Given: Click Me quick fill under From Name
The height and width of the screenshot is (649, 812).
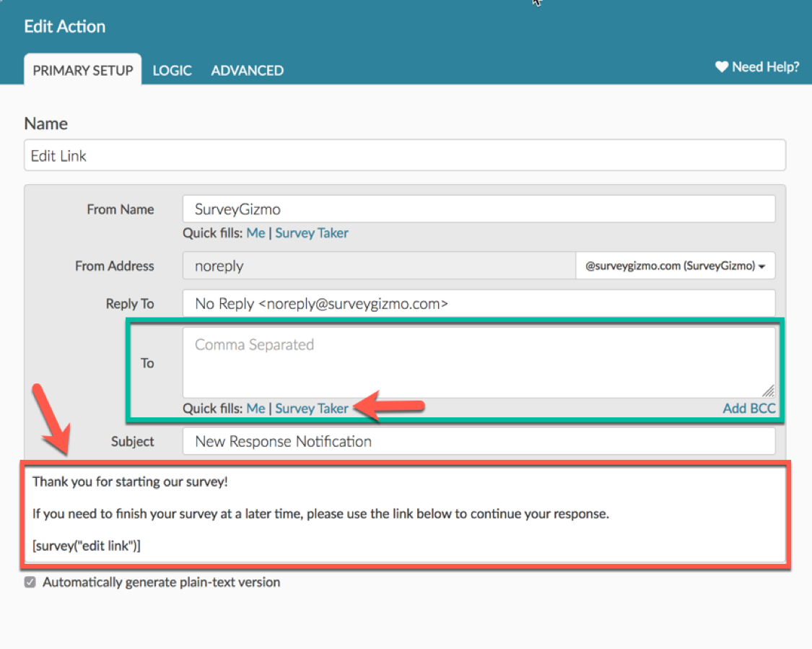Looking at the screenshot, I should (256, 233).
